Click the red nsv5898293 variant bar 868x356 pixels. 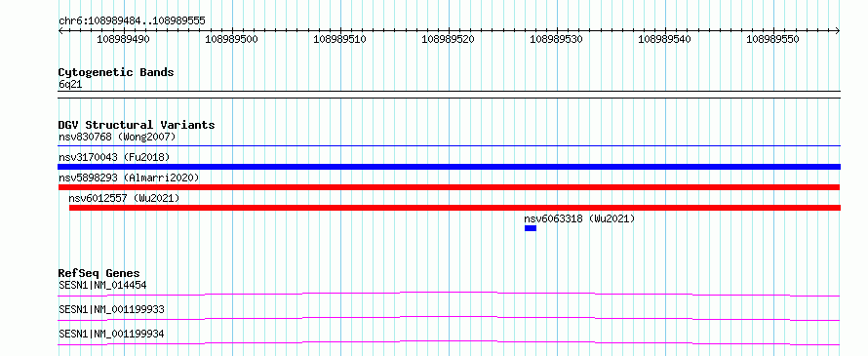pos(449,187)
